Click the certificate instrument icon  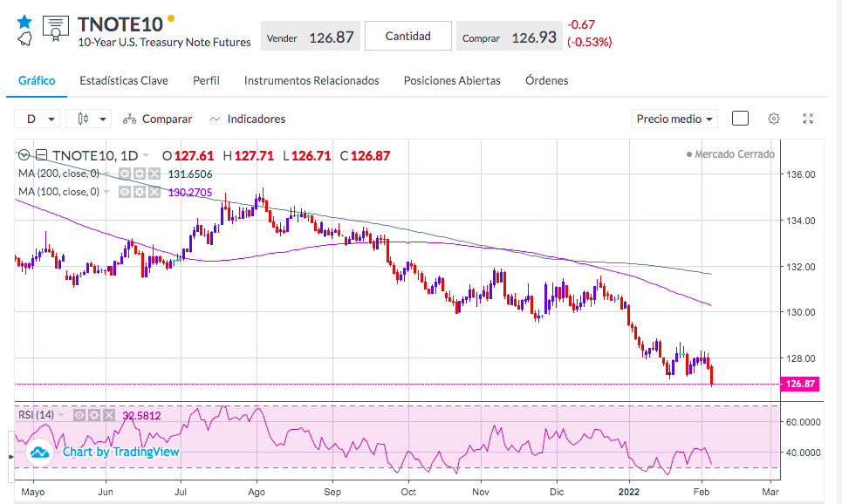pos(55,29)
